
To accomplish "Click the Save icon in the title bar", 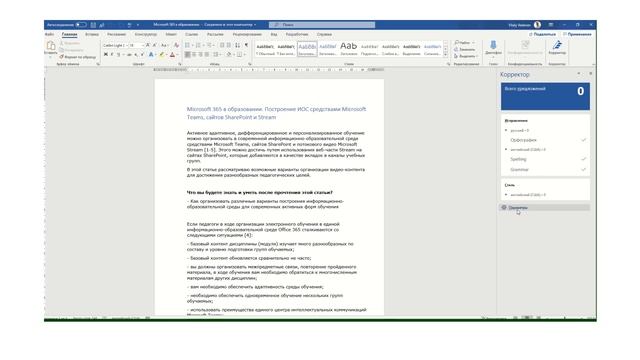I will (x=93, y=25).
